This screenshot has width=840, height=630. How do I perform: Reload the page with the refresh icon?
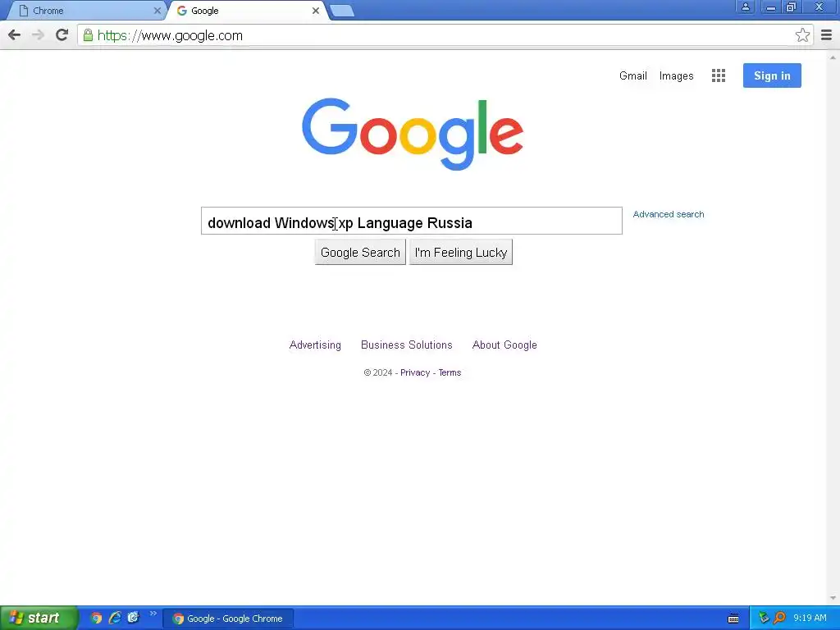click(x=62, y=35)
